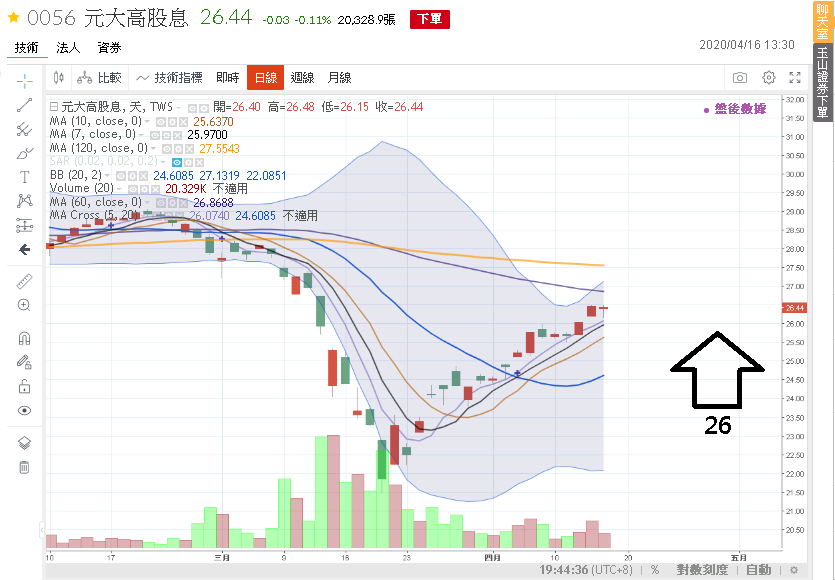The height and width of the screenshot is (580, 835).
Task: Open settings gear for MA (120, close, 0)
Action: tap(178, 149)
